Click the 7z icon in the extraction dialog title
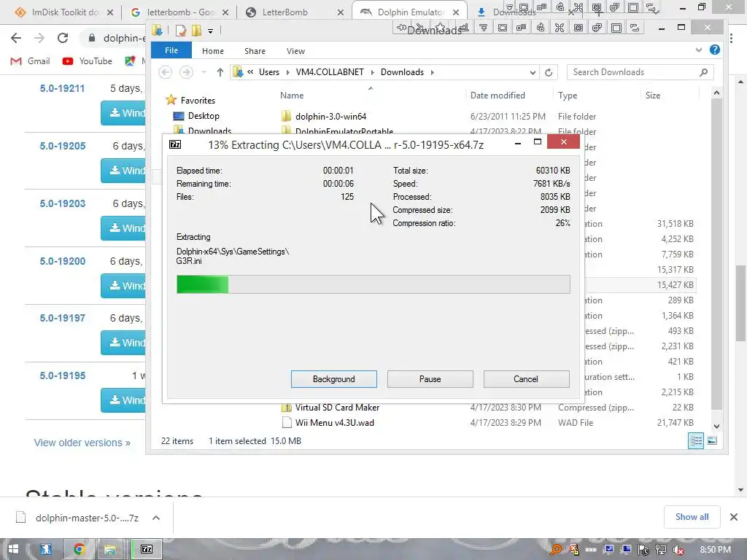 (175, 144)
